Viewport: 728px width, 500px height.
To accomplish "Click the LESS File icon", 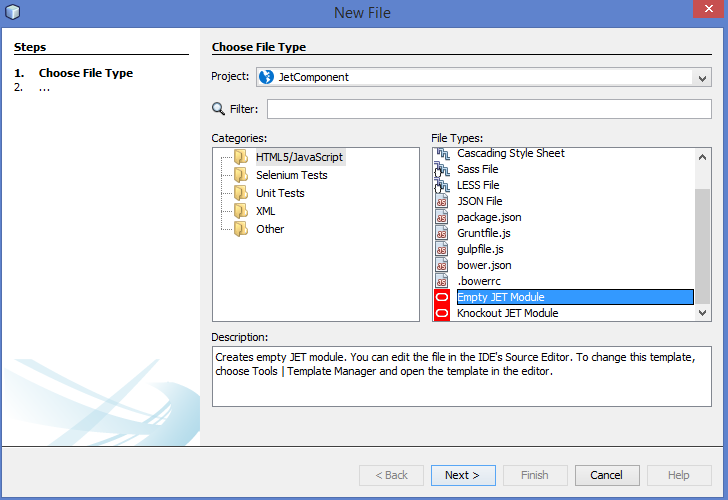I will tap(442, 185).
